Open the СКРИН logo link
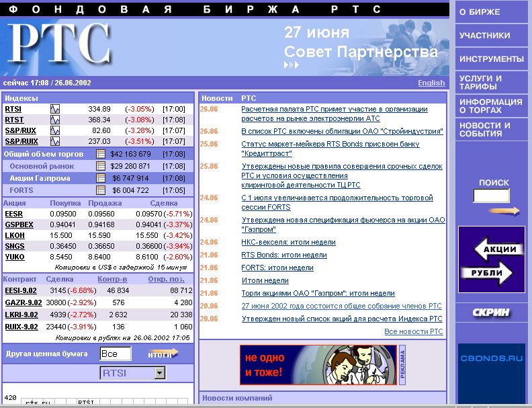The image size is (532, 408). point(491,313)
